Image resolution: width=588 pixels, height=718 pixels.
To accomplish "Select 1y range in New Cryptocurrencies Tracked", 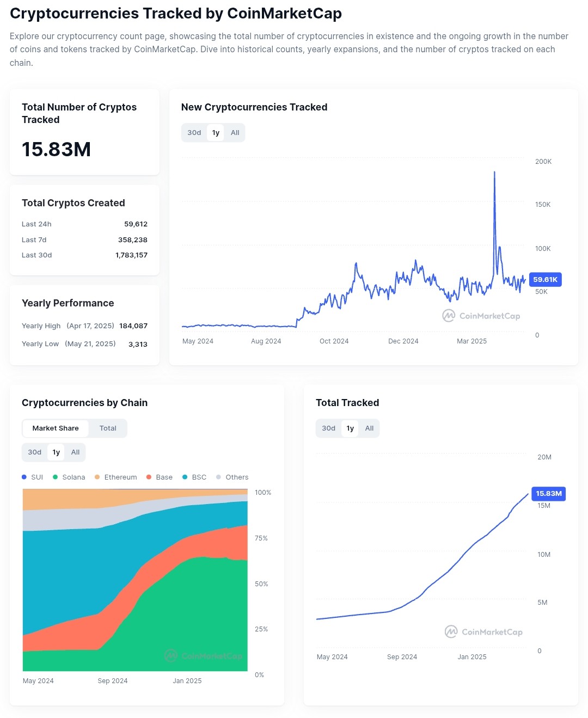I will click(x=216, y=133).
